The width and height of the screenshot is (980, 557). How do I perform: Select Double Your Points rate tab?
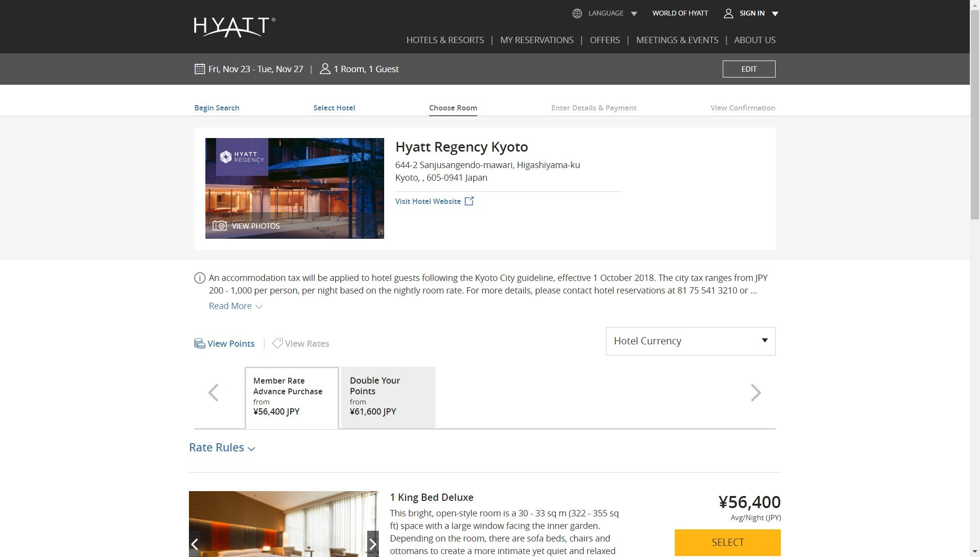[389, 398]
